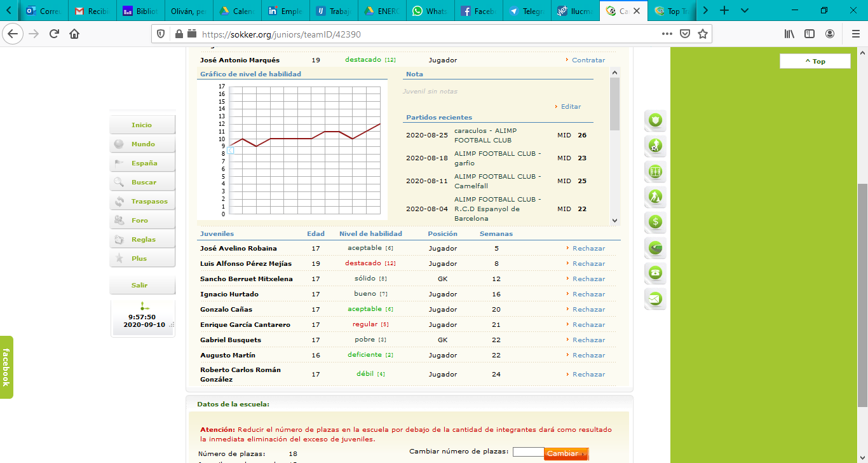
Task: Click the tactics pitch icon
Action: click(655, 171)
